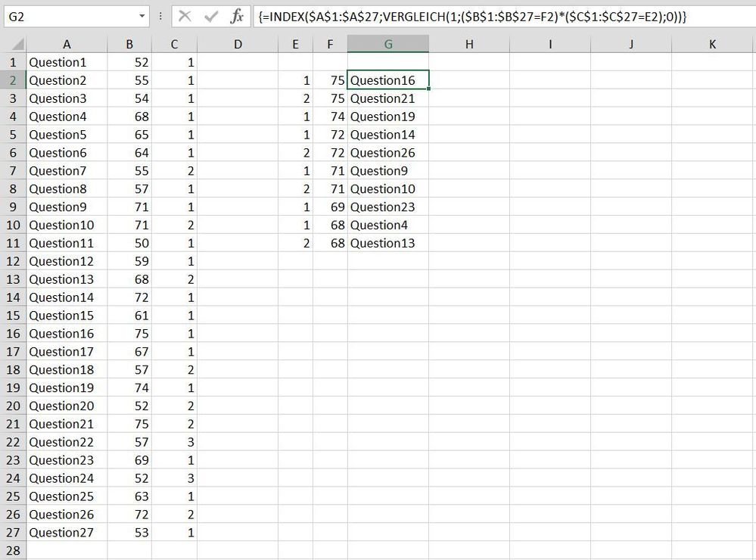Click cell A12 containing Question12
The width and height of the screenshot is (756, 560).
pos(67,261)
